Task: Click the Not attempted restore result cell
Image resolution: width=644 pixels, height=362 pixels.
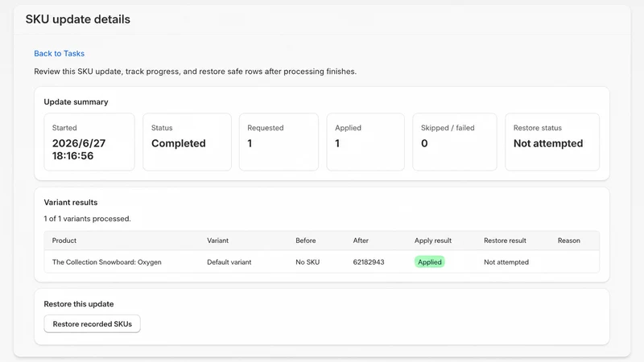Action: [506, 262]
